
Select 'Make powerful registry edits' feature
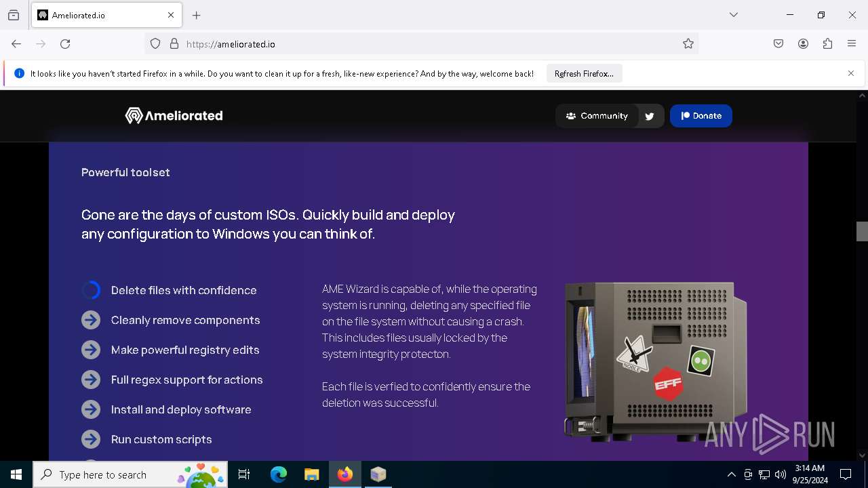(x=185, y=350)
